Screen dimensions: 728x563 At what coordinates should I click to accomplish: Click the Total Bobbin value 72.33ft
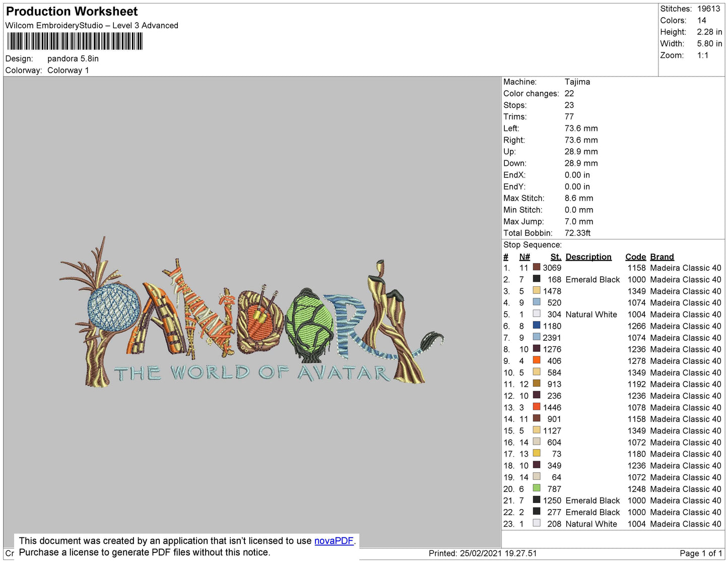tap(577, 233)
